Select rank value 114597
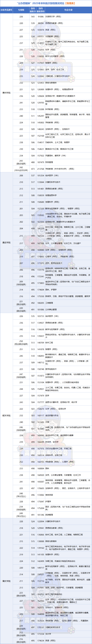 coord(41,43)
